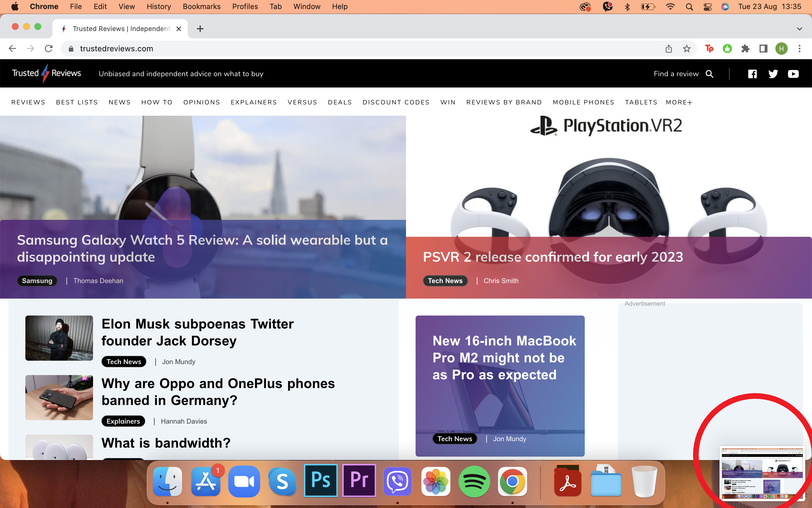The height and width of the screenshot is (508, 812).
Task: Click the Trusted Reviews logo
Action: 46,73
